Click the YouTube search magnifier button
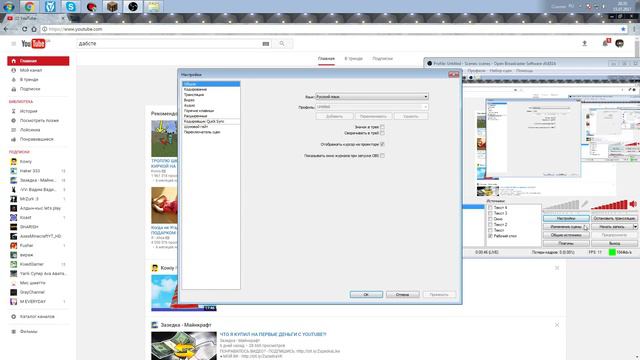This screenshot has height=360, width=640. [x=282, y=43]
